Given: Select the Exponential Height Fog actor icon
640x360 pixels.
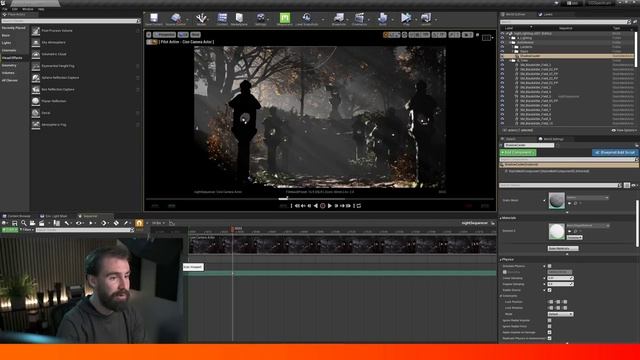Looking at the screenshot, I should pyautogui.click(x=36, y=66).
